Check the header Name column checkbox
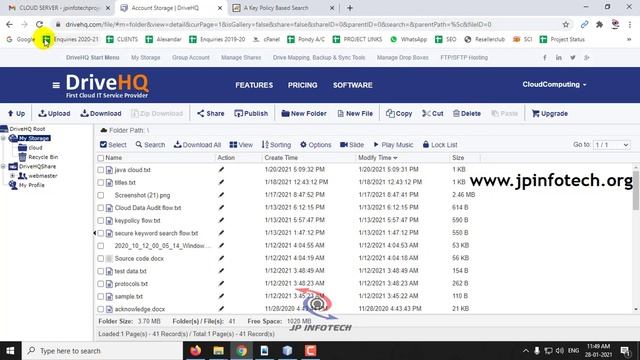 click(x=100, y=158)
